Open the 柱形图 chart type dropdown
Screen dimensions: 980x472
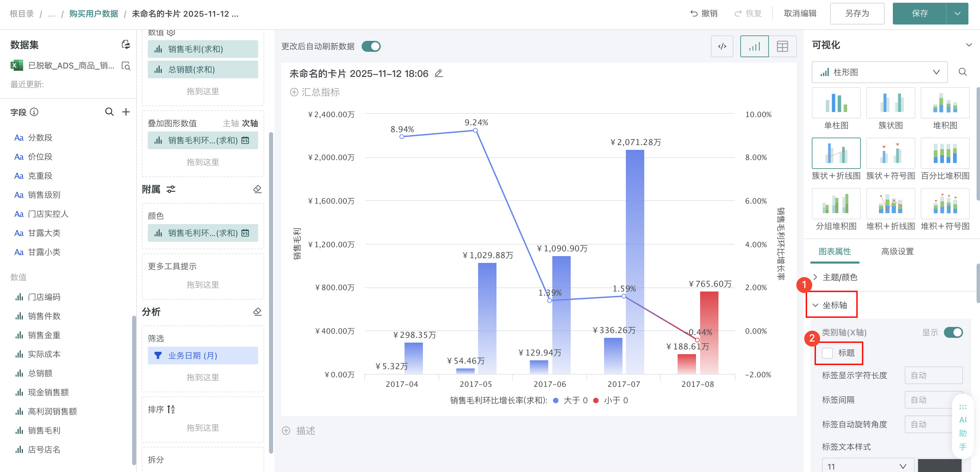[x=879, y=72]
